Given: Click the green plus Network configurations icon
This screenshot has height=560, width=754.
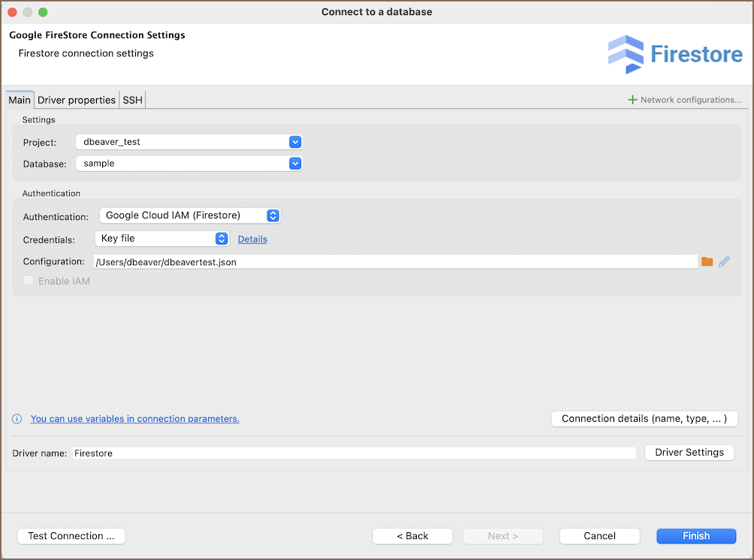Looking at the screenshot, I should coord(632,100).
